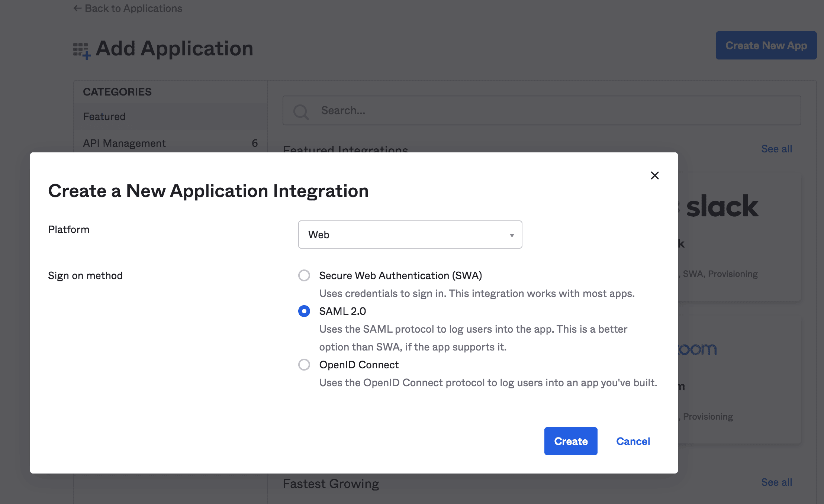Click the Platform dropdown arrow
Viewport: 824px width, 504px height.
point(512,235)
